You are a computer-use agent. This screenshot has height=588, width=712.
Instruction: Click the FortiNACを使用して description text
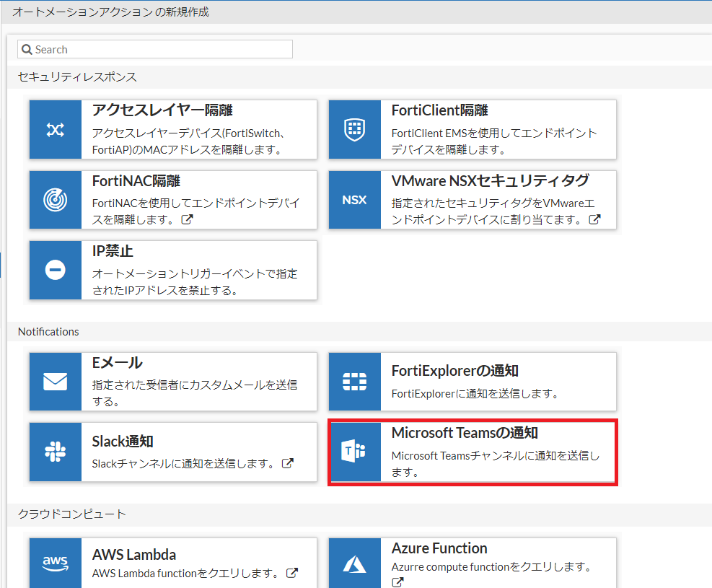click(x=195, y=211)
